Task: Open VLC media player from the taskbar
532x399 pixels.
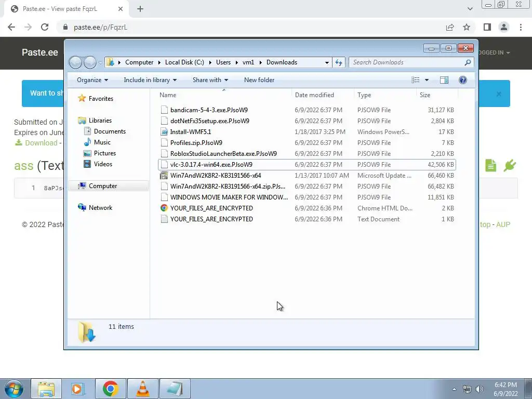Action: click(x=142, y=389)
